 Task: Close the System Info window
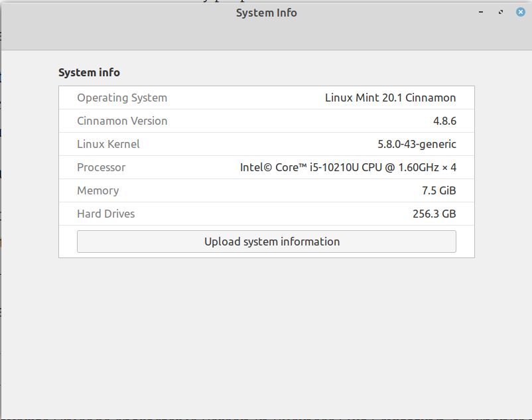pyautogui.click(x=521, y=12)
